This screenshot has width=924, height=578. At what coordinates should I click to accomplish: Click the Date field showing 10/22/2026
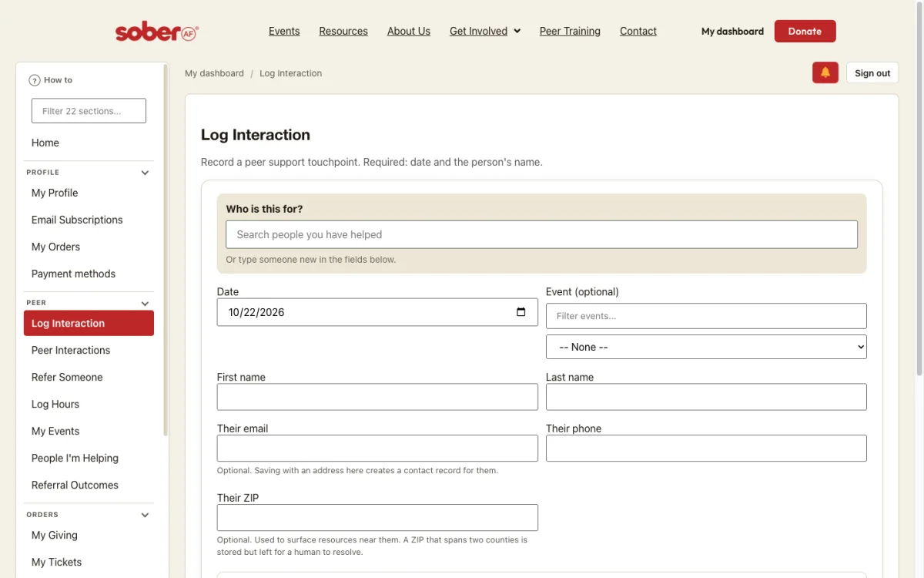(377, 312)
